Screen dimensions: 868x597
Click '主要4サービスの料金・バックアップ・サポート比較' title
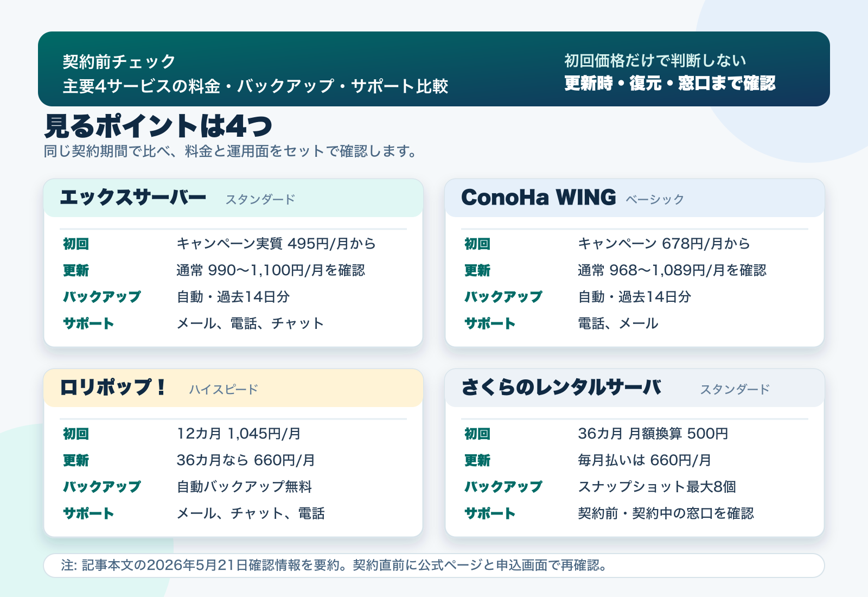pos(255,86)
